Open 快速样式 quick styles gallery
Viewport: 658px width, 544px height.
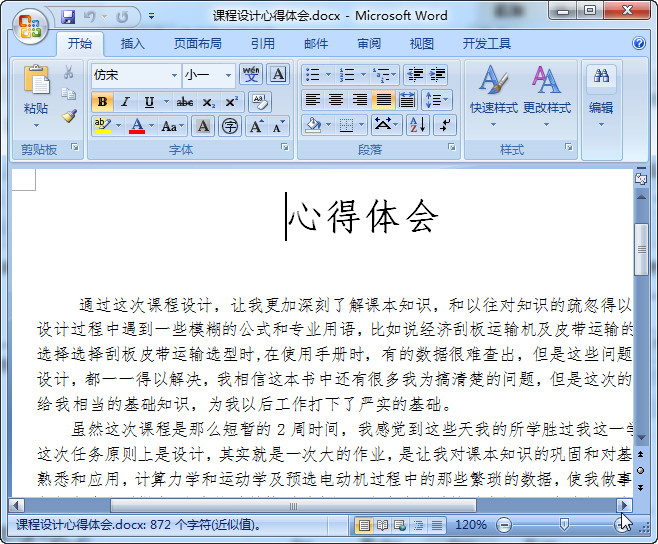coord(494,97)
